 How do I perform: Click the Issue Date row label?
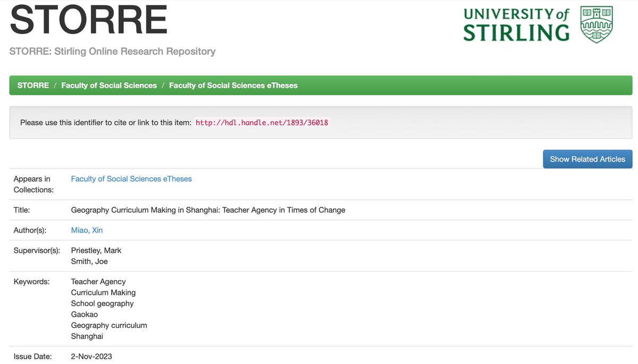(32, 357)
